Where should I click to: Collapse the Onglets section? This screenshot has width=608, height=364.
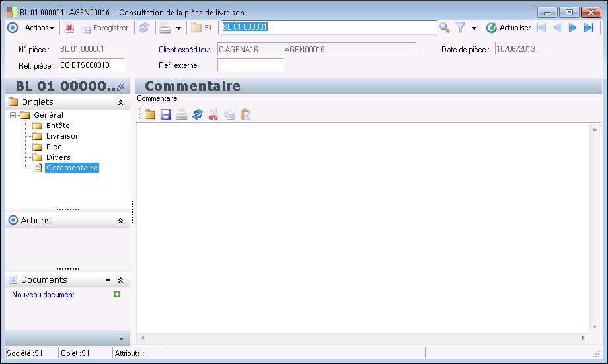(120, 102)
